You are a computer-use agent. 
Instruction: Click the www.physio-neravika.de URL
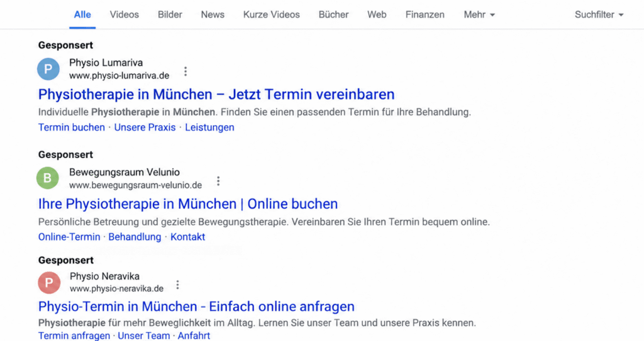click(116, 288)
